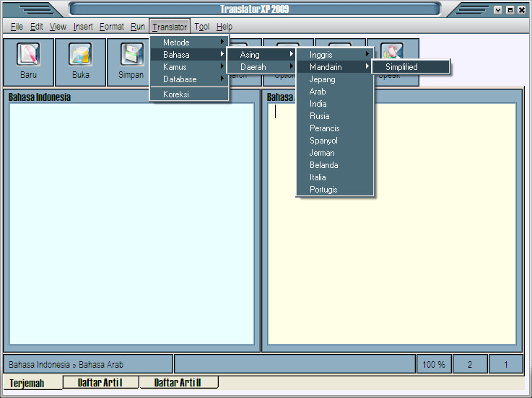
Task: Click the Simpan save icon
Action: [x=132, y=54]
